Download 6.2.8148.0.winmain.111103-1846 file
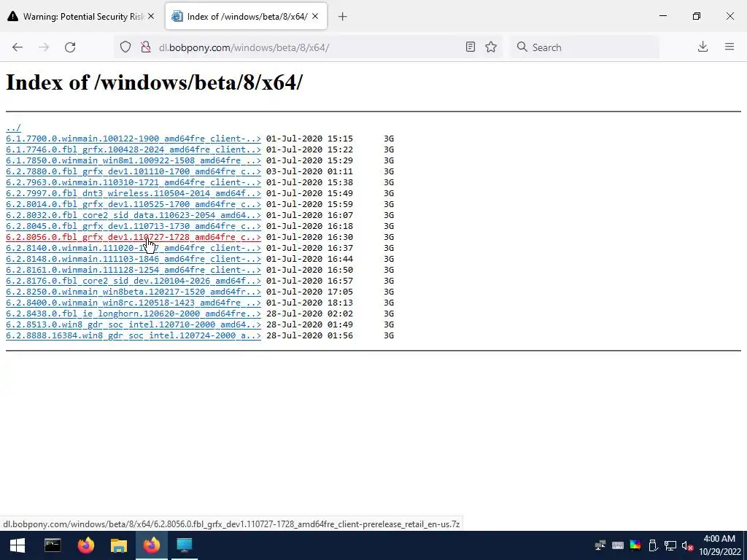The width and height of the screenshot is (747, 560). coord(133,259)
